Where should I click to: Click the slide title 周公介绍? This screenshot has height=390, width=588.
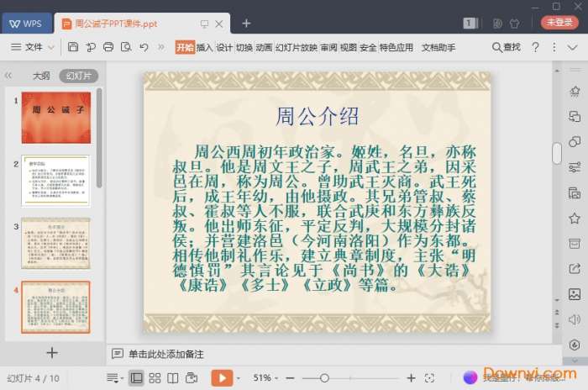point(318,116)
